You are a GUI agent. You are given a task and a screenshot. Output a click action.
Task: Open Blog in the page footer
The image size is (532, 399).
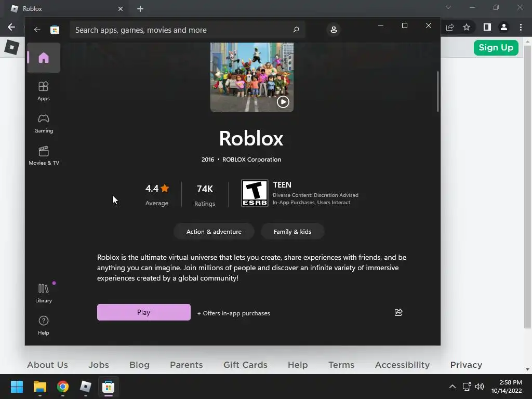139,365
